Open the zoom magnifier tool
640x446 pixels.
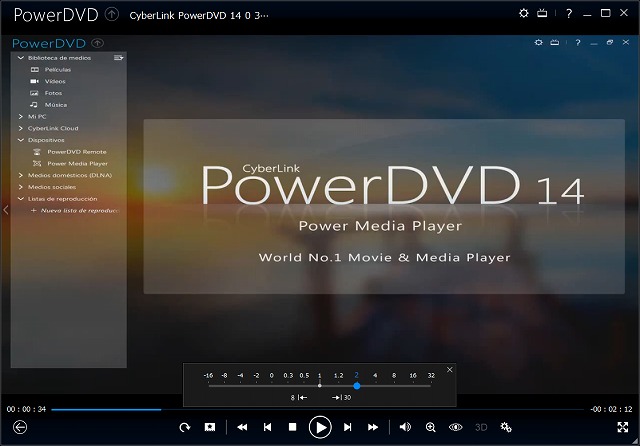[431, 427]
